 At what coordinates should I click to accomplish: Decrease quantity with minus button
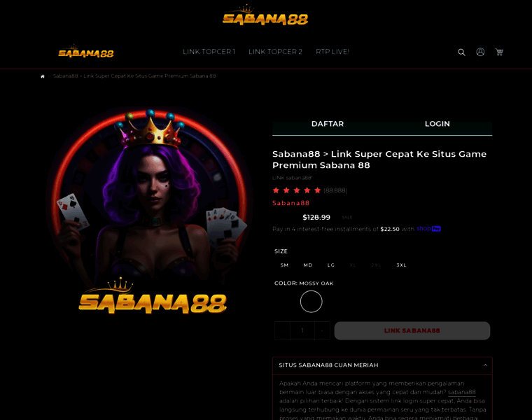pyautogui.click(x=282, y=331)
